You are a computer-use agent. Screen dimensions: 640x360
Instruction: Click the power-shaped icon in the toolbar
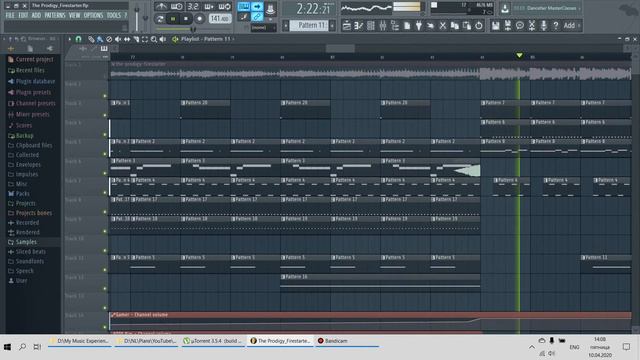(x=479, y=26)
